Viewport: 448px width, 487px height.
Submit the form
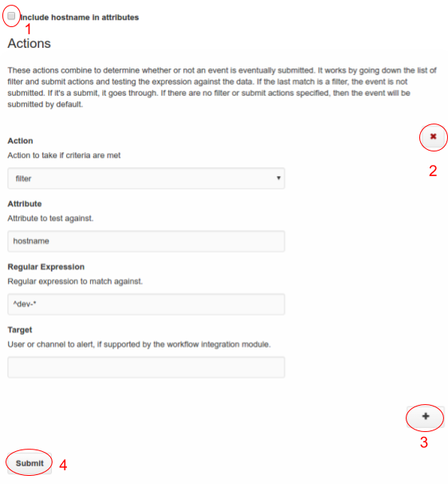pos(29,463)
